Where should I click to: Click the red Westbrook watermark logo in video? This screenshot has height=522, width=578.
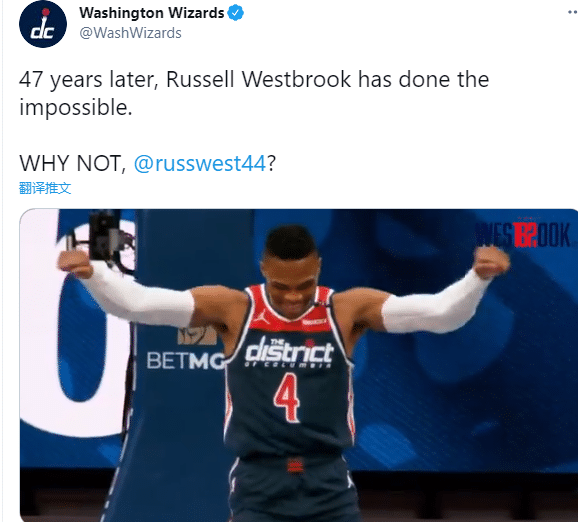(522, 234)
